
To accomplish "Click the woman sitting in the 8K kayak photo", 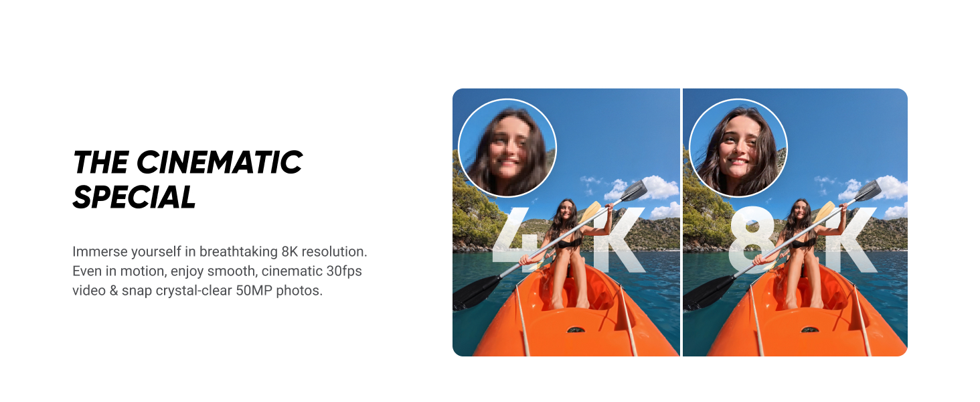I will coord(800,251).
